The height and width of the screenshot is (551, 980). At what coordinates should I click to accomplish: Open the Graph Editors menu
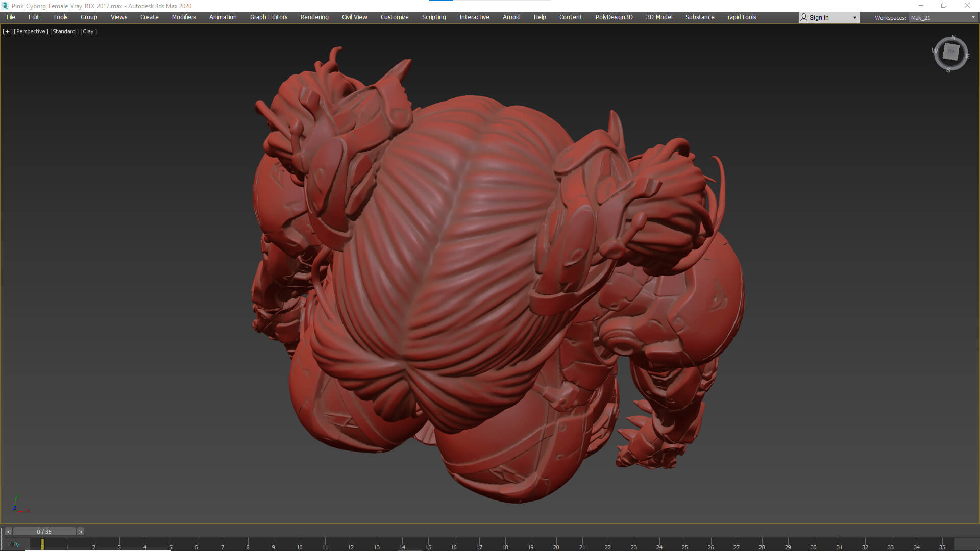268,17
